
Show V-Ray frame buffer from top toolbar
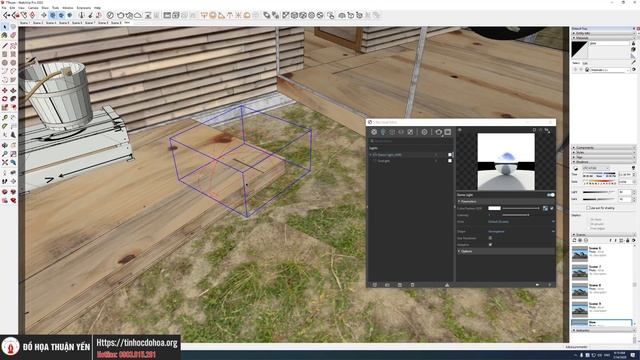pos(167,15)
